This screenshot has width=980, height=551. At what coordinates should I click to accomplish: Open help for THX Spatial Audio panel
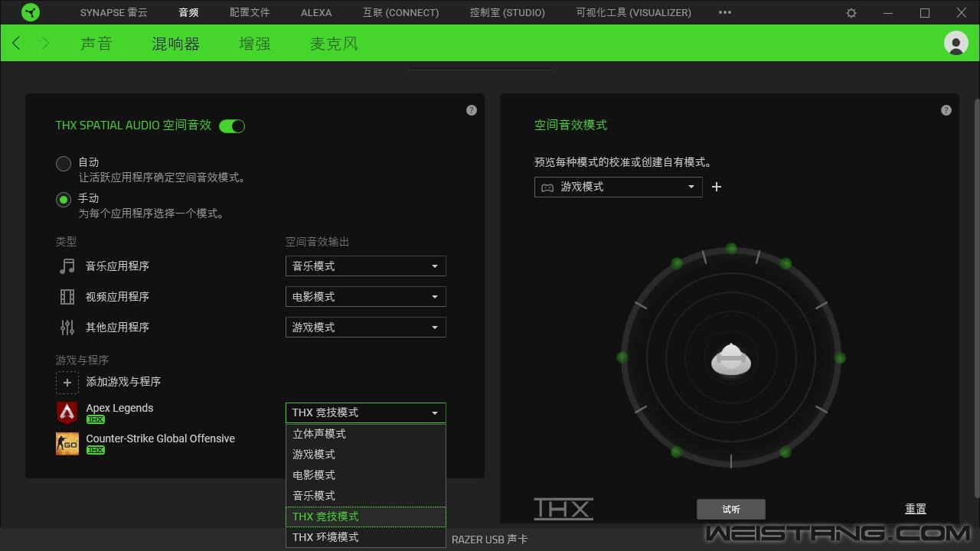click(x=472, y=110)
